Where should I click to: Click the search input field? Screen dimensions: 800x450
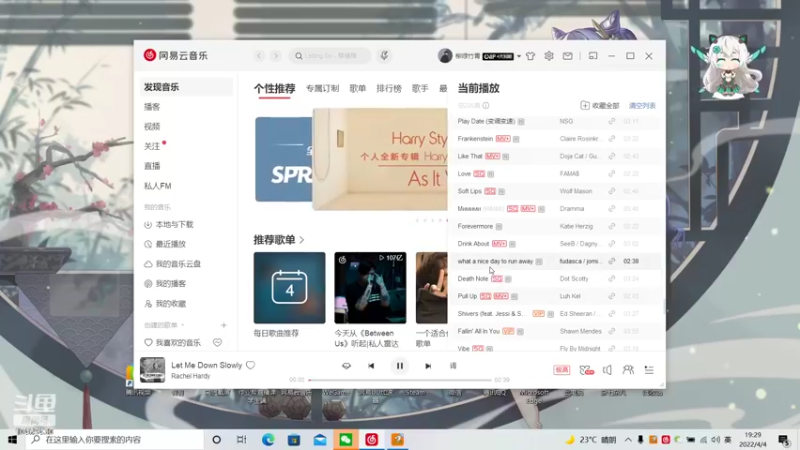coord(330,56)
